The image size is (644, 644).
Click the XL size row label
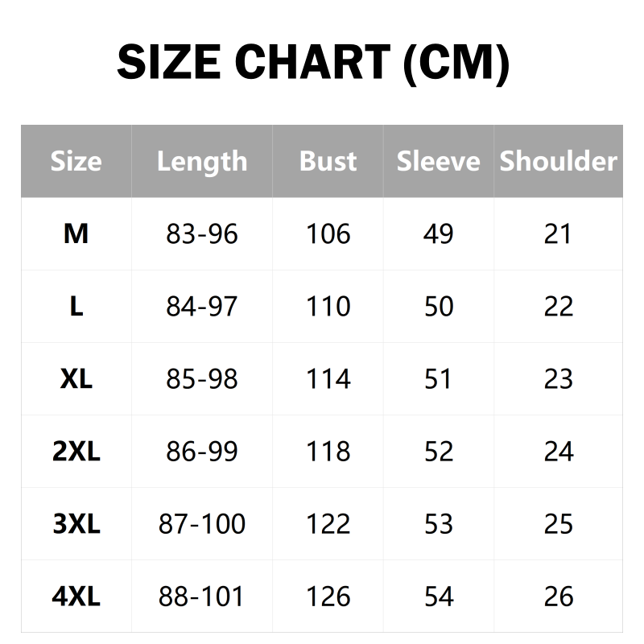tap(76, 378)
